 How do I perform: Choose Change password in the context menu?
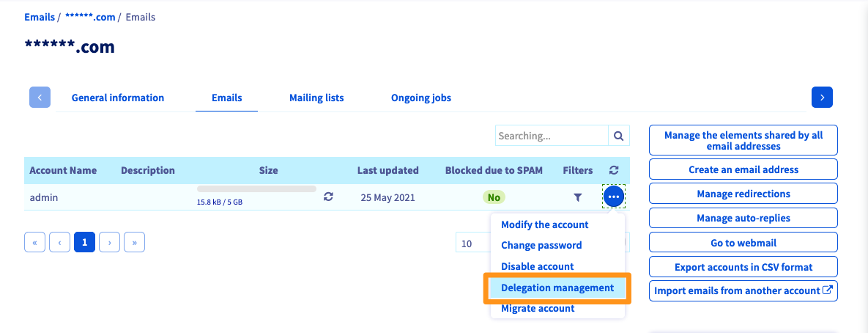[541, 245]
